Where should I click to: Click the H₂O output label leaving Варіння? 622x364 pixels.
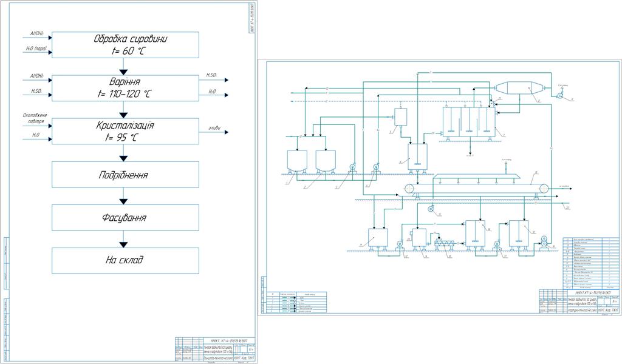coord(212,92)
